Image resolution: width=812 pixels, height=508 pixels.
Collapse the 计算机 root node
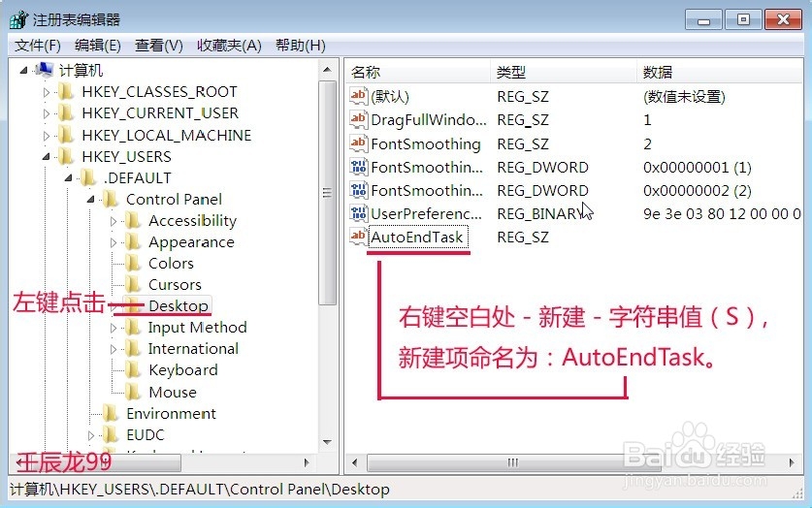point(23,71)
